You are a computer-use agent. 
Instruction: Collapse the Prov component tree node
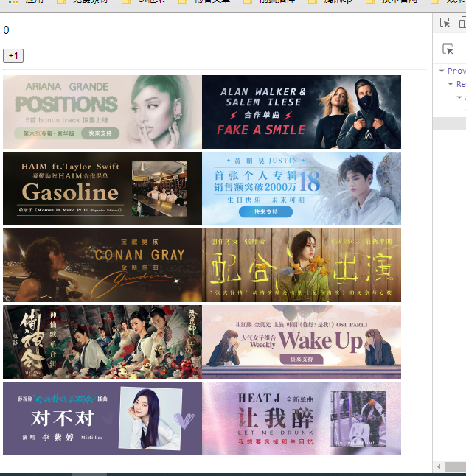(x=442, y=71)
